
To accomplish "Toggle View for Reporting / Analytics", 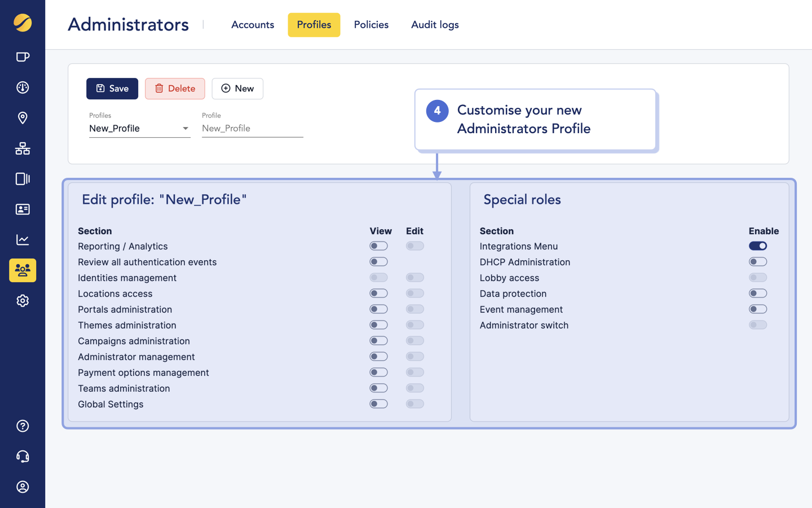I will [378, 246].
